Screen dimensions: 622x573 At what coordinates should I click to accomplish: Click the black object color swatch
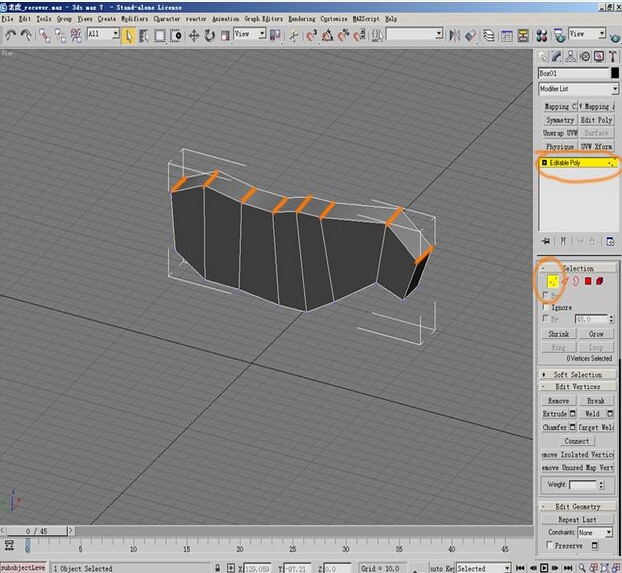[614, 73]
